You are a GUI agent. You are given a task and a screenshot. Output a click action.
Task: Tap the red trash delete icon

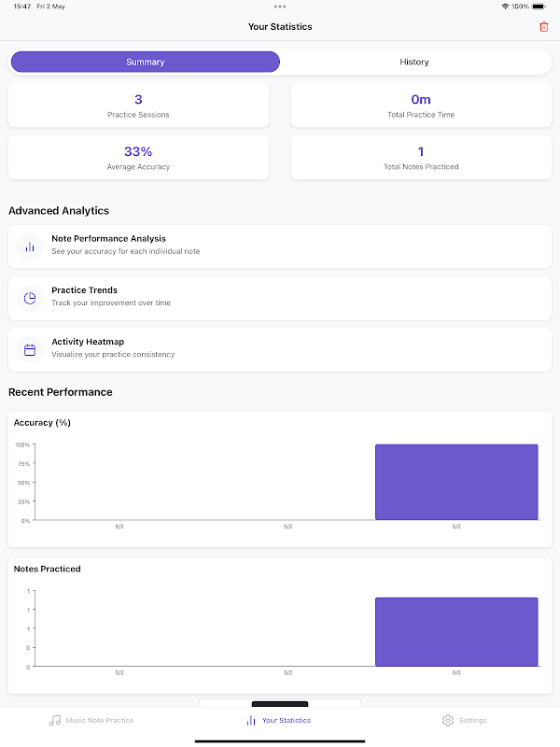544,27
